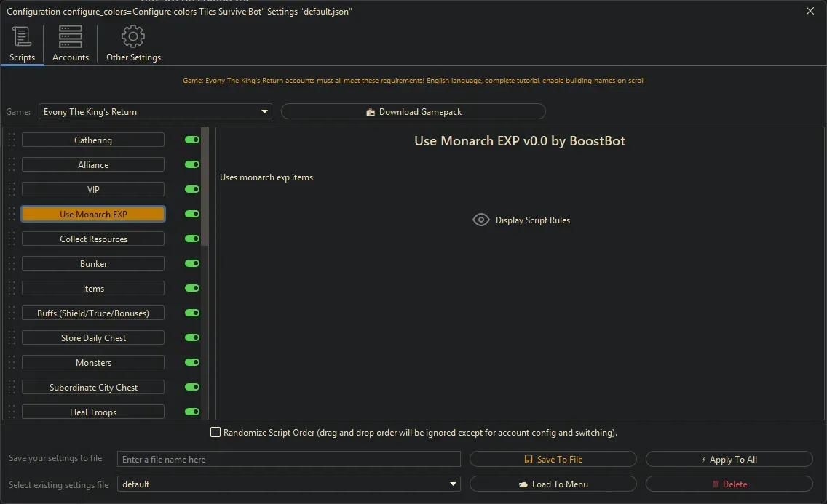Click the Scripts tab scroll icon

coord(22,36)
